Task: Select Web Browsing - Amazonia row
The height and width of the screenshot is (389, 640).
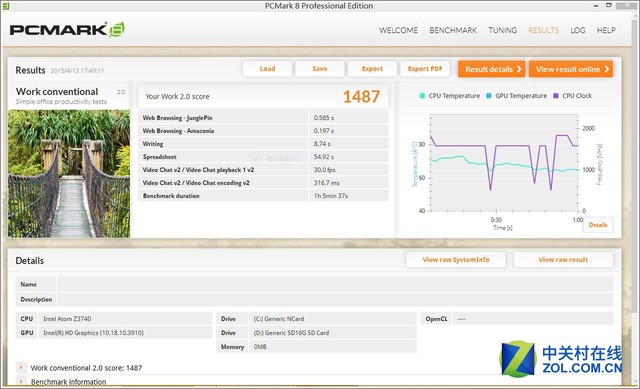Action: point(263,131)
